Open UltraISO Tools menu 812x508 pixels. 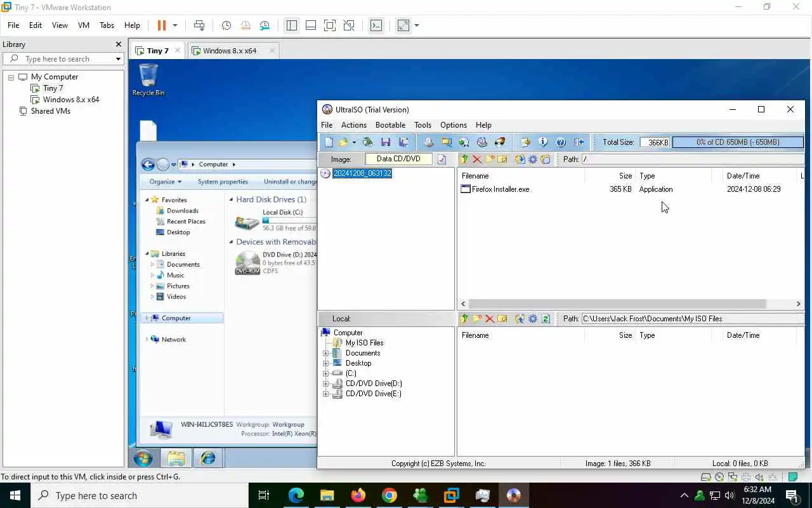coord(422,125)
